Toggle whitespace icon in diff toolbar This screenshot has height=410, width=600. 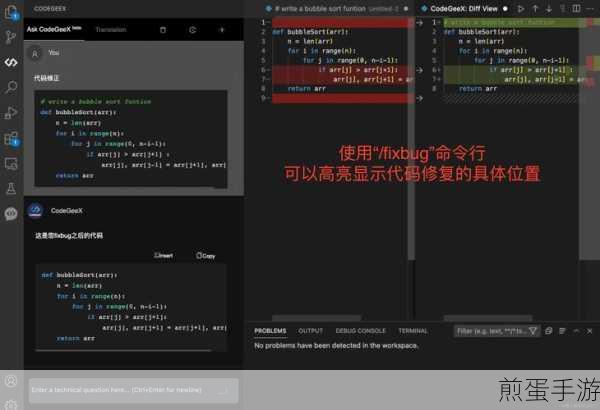[562, 8]
